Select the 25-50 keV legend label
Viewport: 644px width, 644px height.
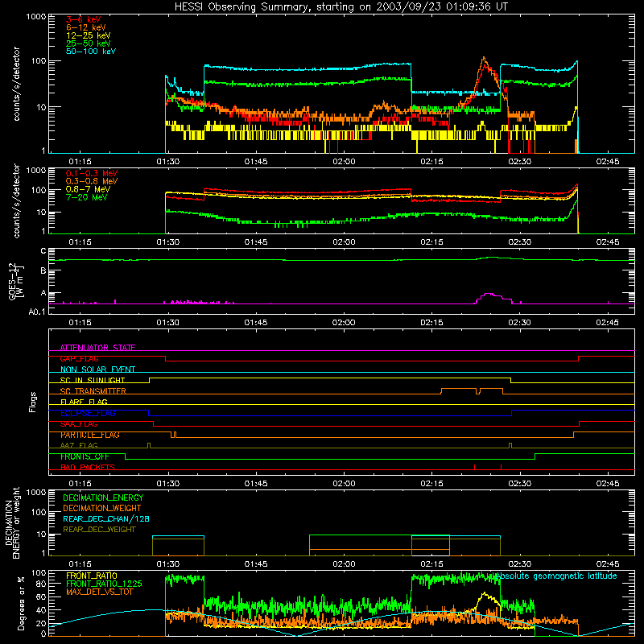[89, 43]
